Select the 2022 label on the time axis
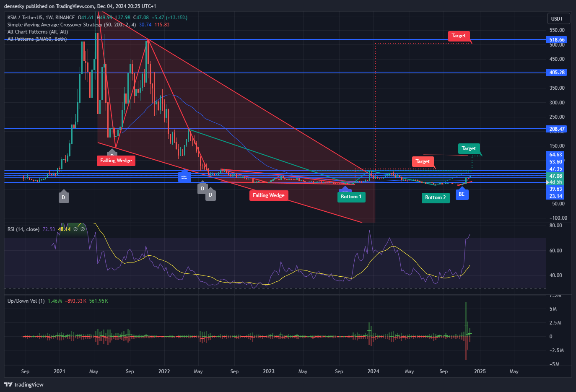The width and height of the screenshot is (576, 392). point(164,371)
